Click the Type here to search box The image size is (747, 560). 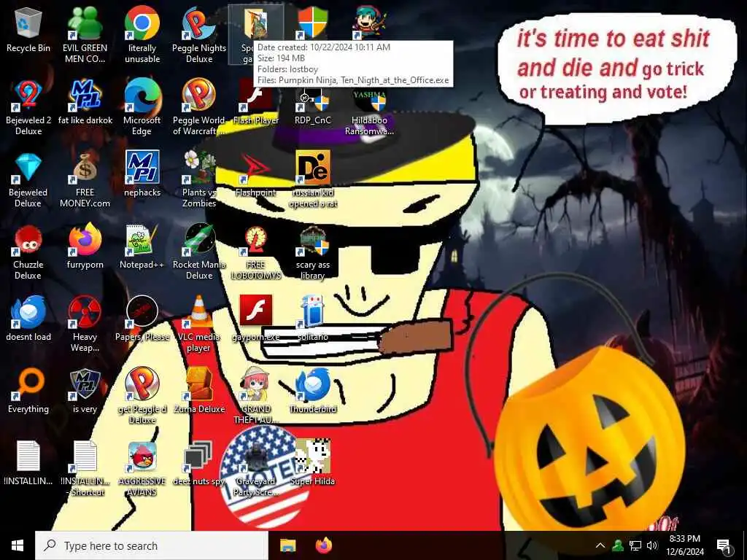[x=152, y=545]
